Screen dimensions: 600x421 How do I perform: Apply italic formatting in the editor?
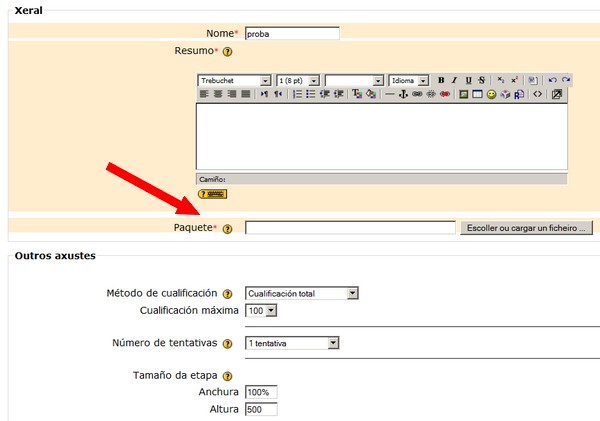454,80
